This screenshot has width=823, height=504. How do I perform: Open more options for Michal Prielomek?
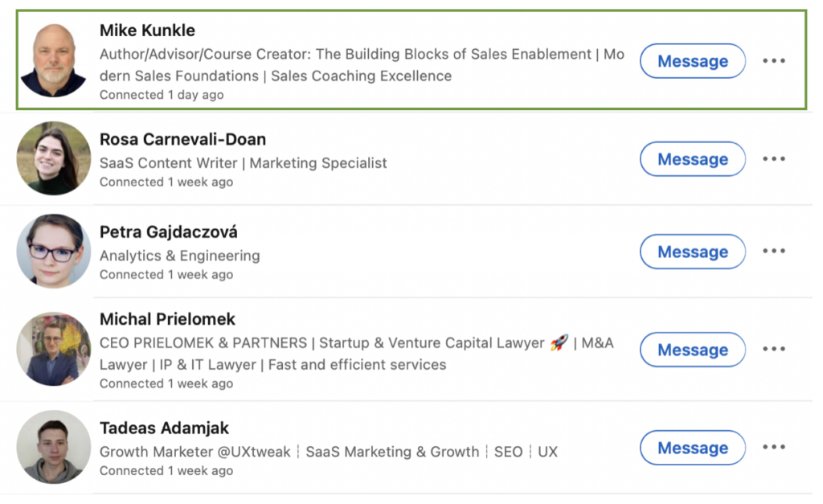coord(773,350)
